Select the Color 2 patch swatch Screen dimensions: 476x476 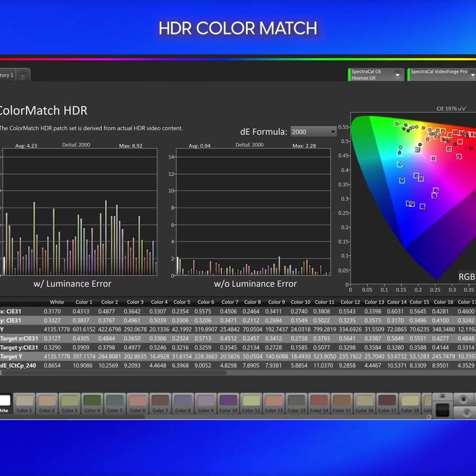(x=47, y=403)
